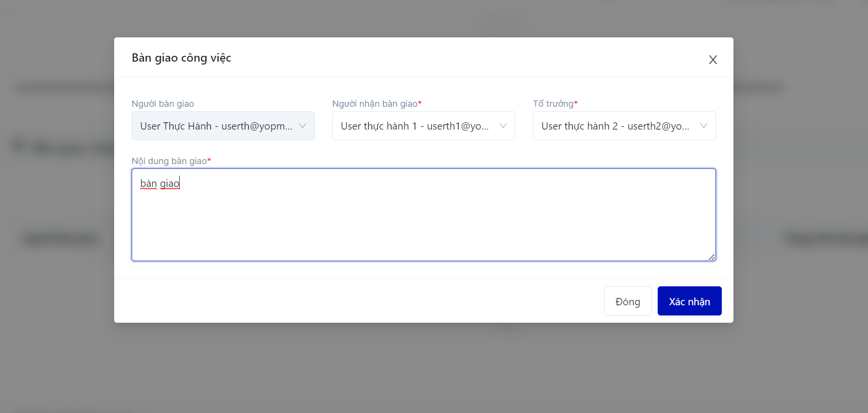Viewport: 868px width, 413px height.
Task: Click the Người bàn giao field label
Action: [163, 104]
